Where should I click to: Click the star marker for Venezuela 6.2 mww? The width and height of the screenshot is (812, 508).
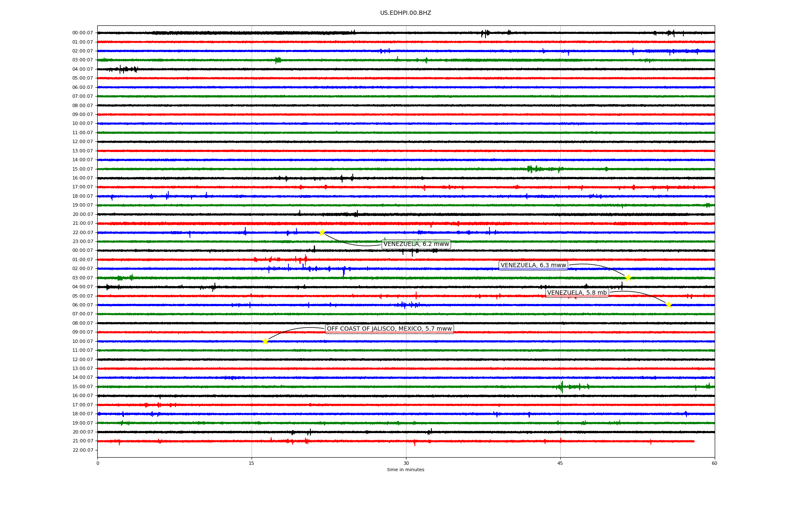click(x=322, y=232)
